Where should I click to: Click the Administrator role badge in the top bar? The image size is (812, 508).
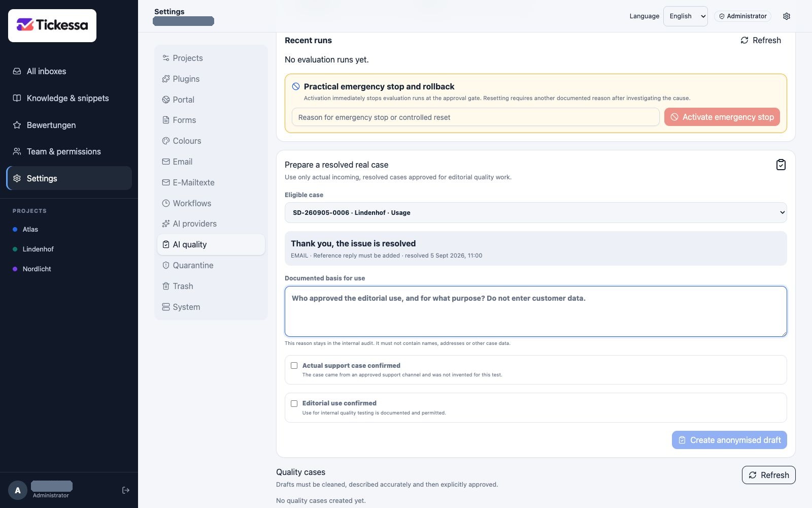(742, 16)
